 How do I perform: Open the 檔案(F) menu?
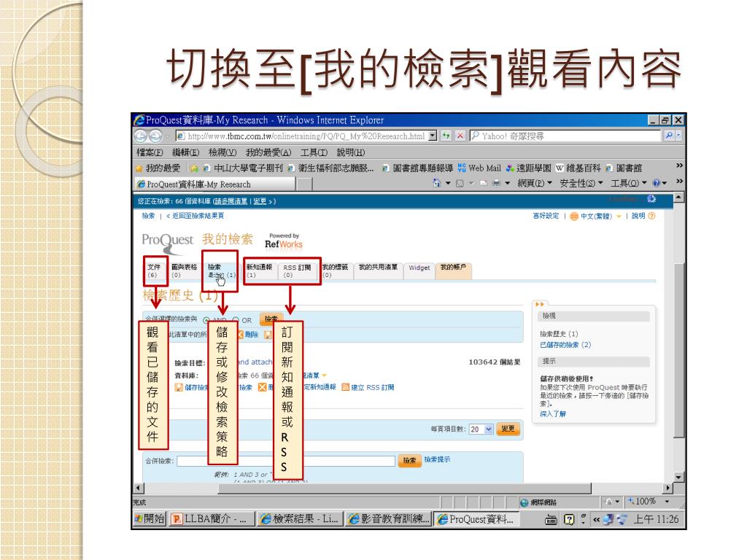150,152
